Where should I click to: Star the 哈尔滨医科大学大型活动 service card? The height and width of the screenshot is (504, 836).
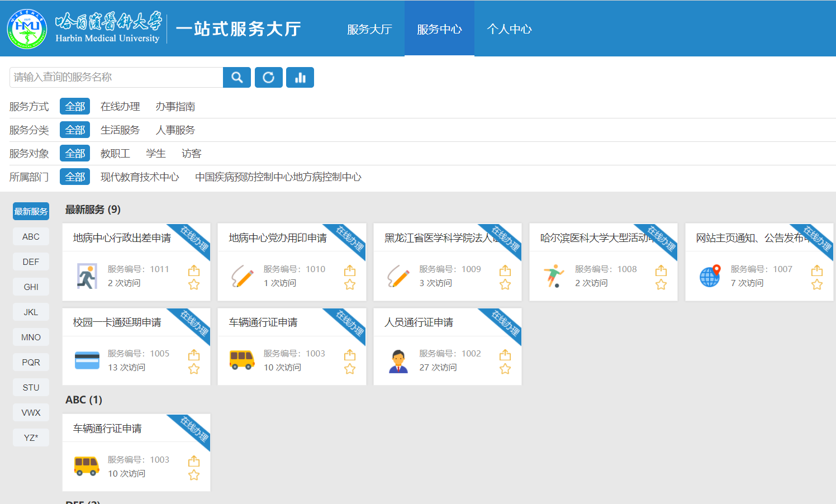coord(661,284)
